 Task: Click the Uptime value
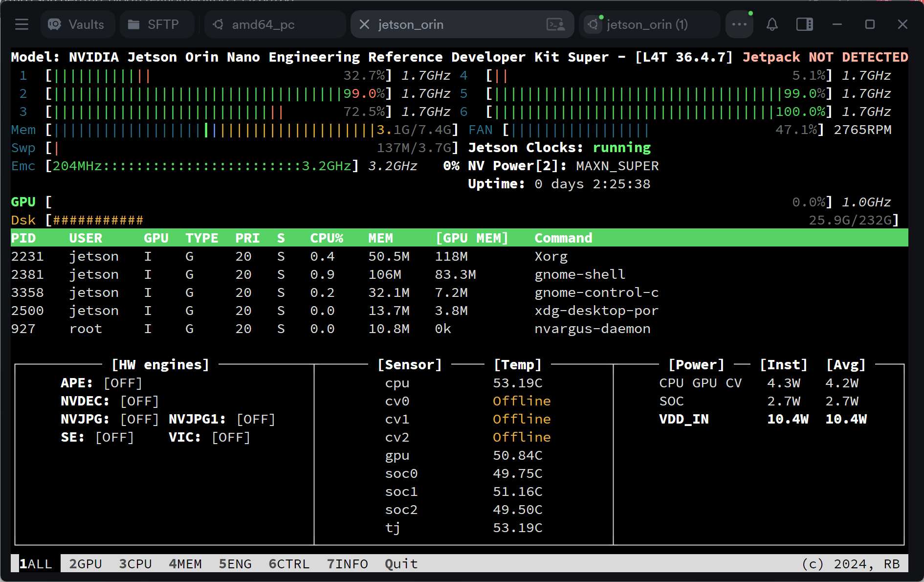592,184
